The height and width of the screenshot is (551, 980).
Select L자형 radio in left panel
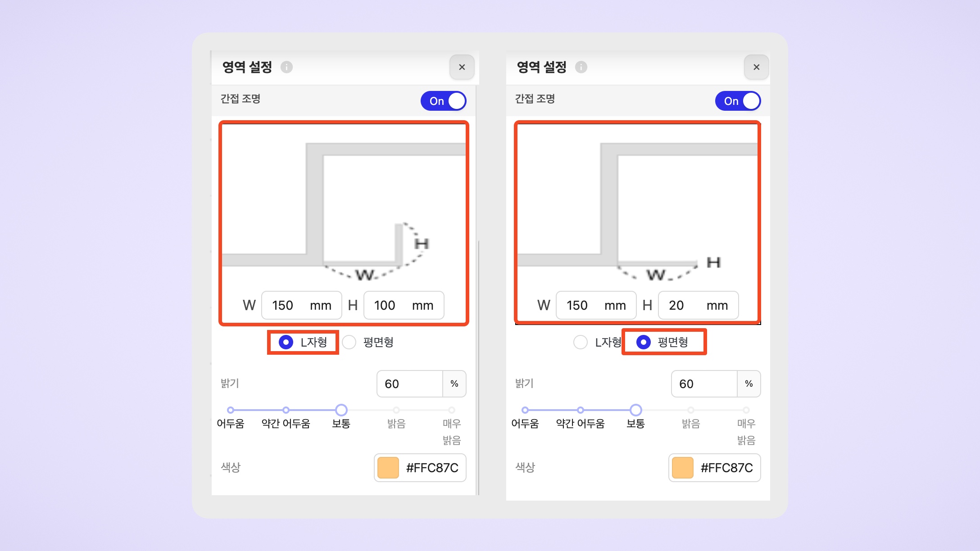click(286, 342)
